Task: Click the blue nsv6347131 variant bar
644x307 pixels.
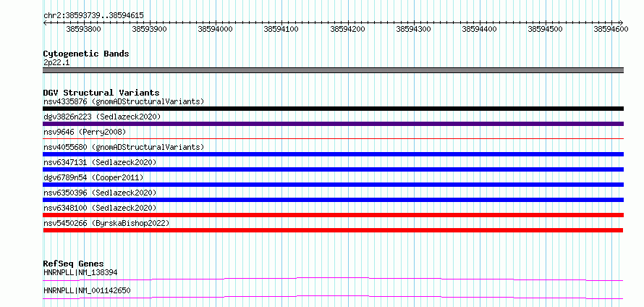Action: pos(333,169)
